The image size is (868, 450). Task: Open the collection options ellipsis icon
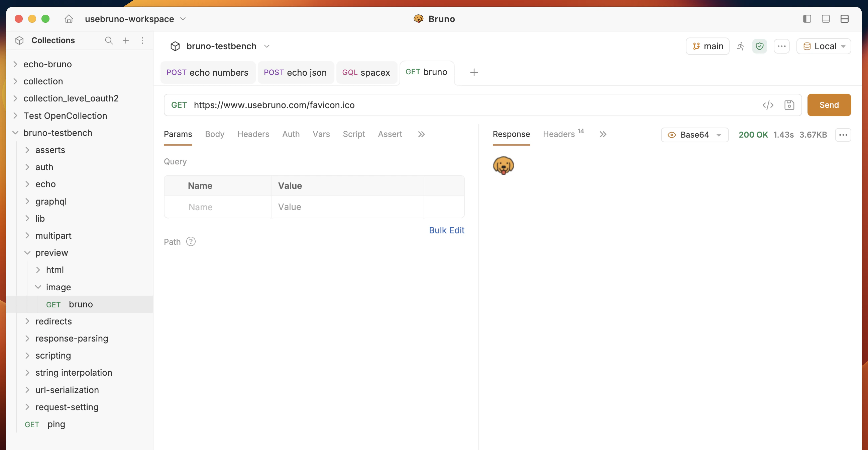click(x=782, y=46)
